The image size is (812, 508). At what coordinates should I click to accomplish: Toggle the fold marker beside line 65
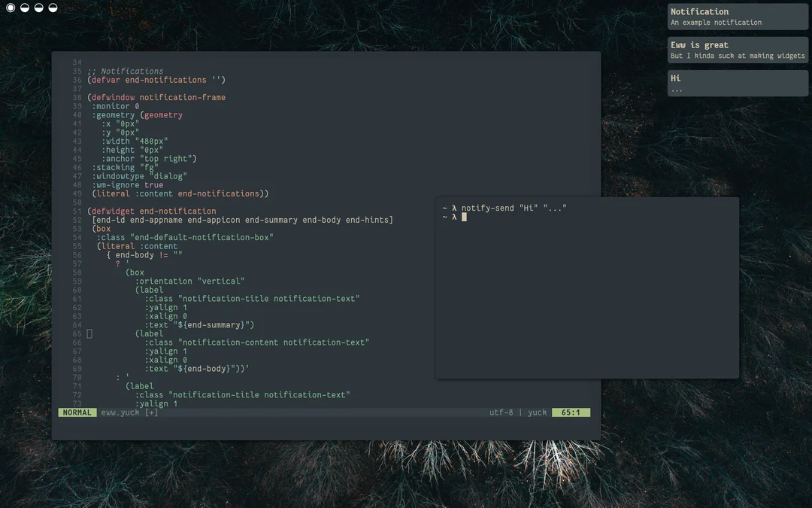(x=88, y=333)
